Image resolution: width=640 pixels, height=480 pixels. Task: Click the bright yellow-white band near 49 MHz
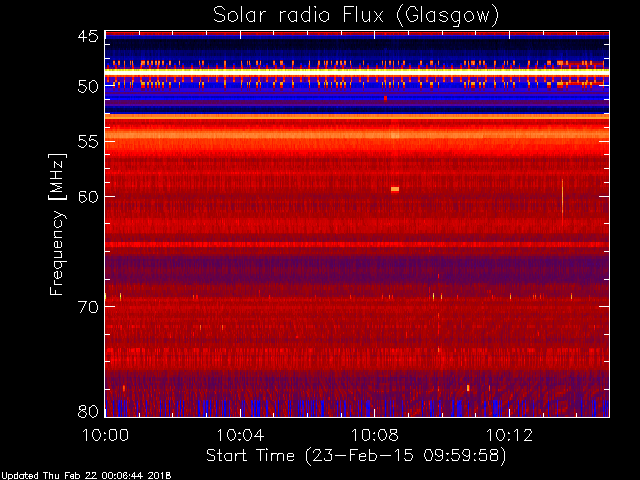[x=357, y=72]
